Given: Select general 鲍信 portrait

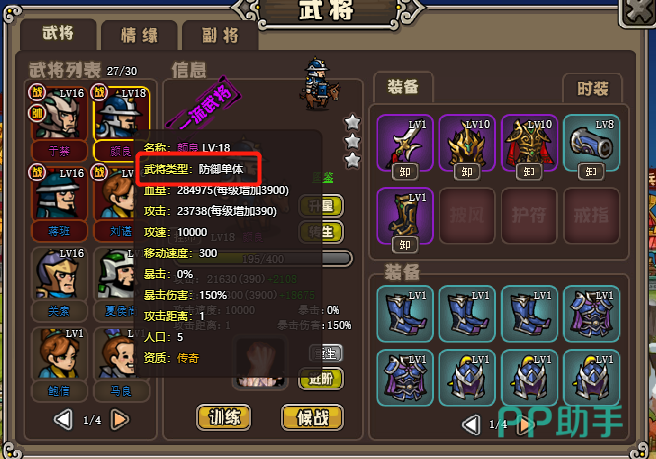Looking at the screenshot, I should (x=59, y=354).
